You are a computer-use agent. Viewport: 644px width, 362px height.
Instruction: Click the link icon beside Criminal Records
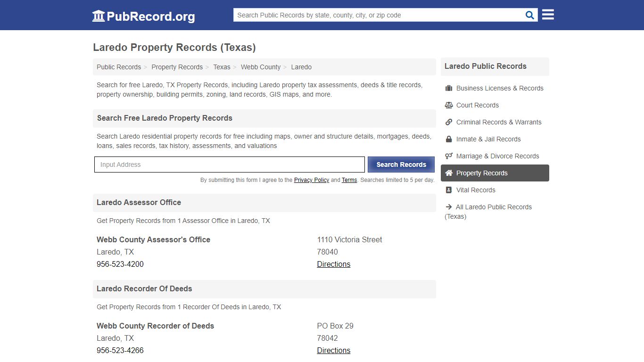[x=449, y=122]
